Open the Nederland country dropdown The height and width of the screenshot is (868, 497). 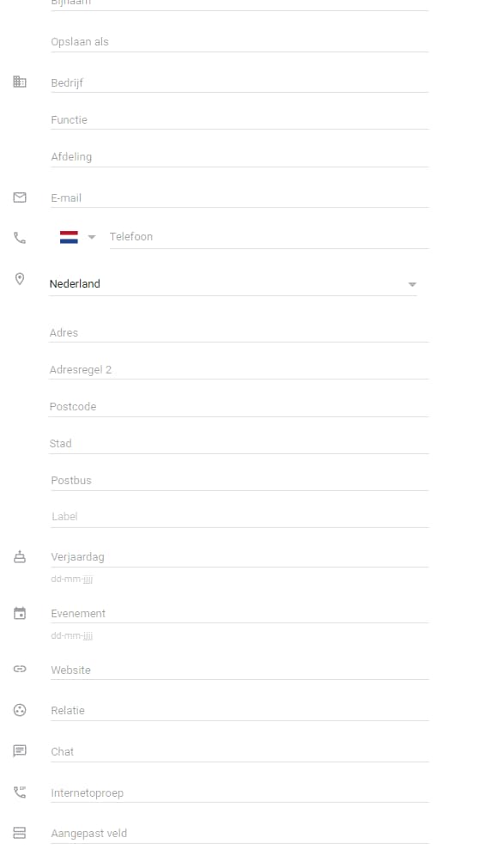click(412, 283)
